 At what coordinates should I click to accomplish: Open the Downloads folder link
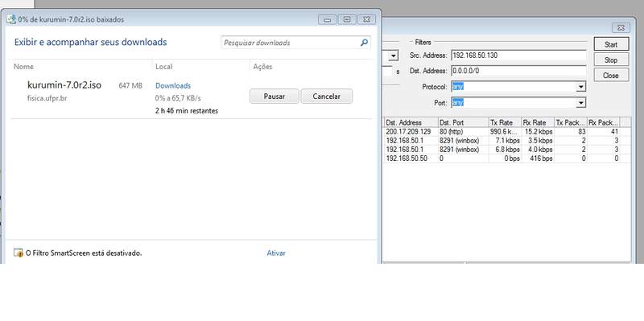173,85
